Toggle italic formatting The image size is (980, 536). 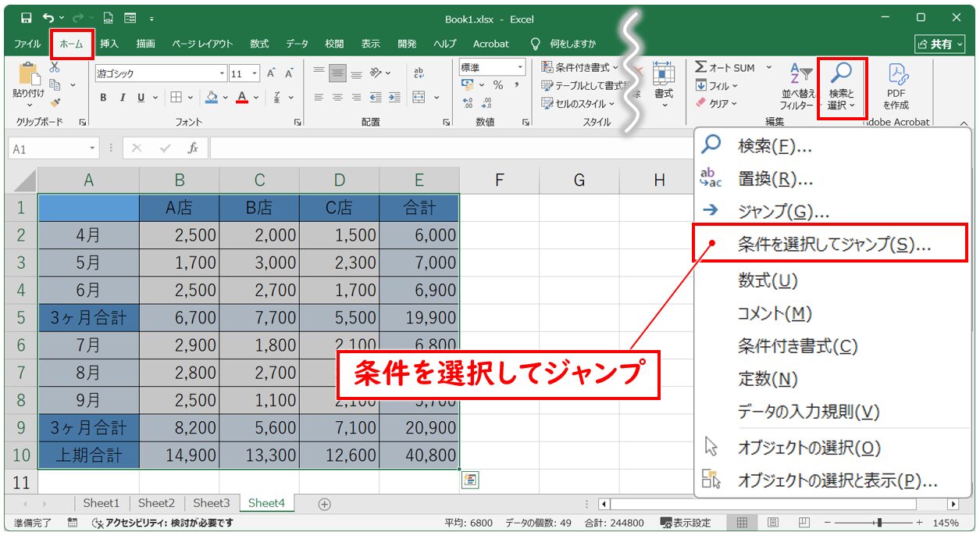tap(122, 98)
